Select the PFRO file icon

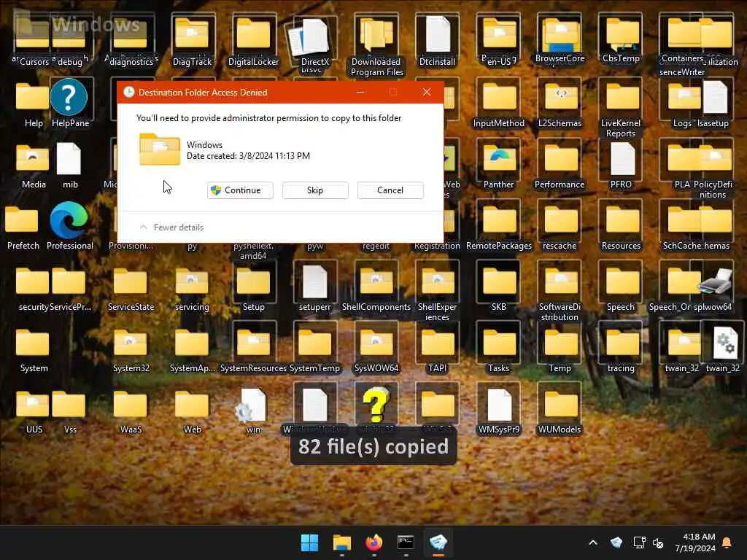pyautogui.click(x=622, y=158)
